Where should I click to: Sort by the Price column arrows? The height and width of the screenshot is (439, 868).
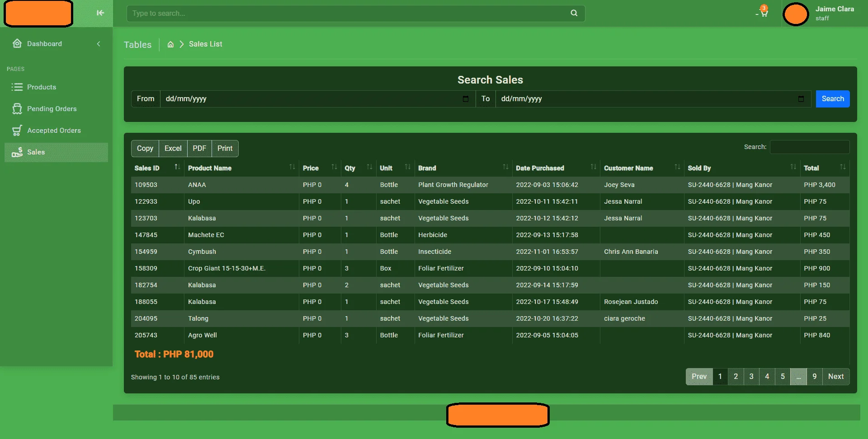click(334, 167)
